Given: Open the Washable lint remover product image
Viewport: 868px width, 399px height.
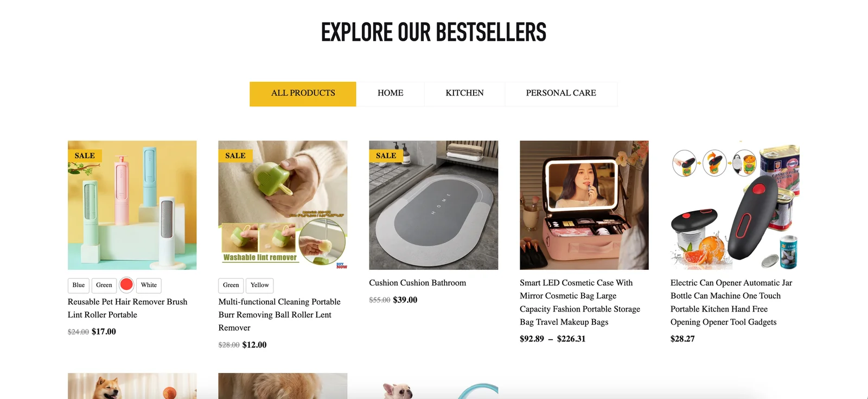Looking at the screenshot, I should tap(283, 205).
